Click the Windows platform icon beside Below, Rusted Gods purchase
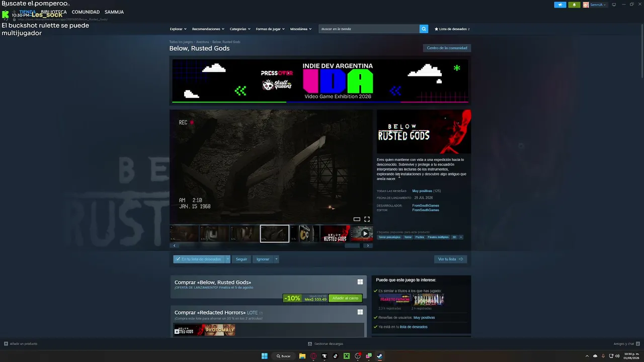644x362 pixels. (360, 282)
